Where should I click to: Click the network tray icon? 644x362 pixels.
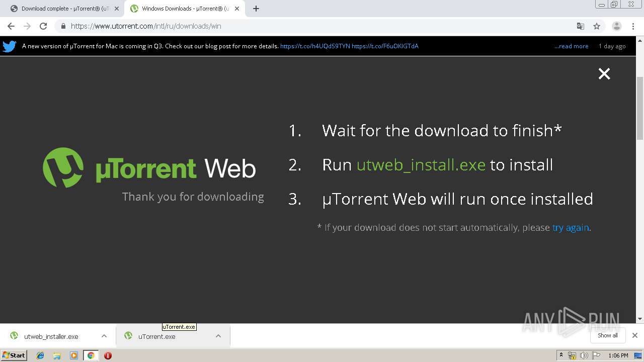(x=572, y=355)
